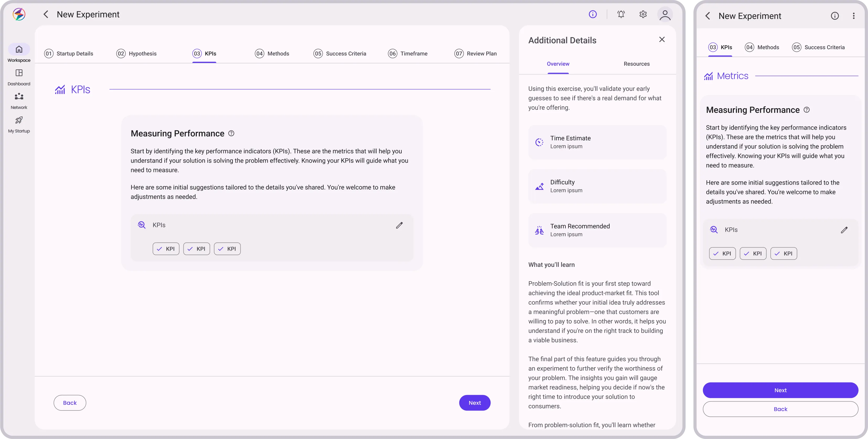
Task: Click the Back button at bottom left
Action: tap(70, 403)
